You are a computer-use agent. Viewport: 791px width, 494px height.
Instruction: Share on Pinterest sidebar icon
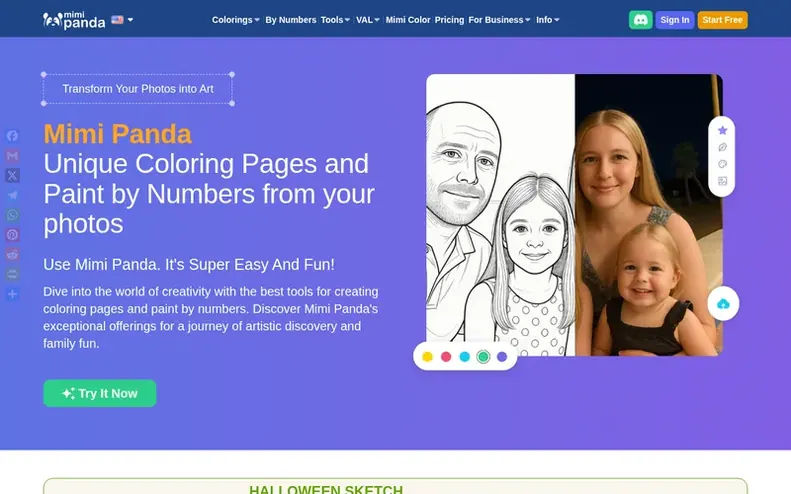(x=13, y=235)
